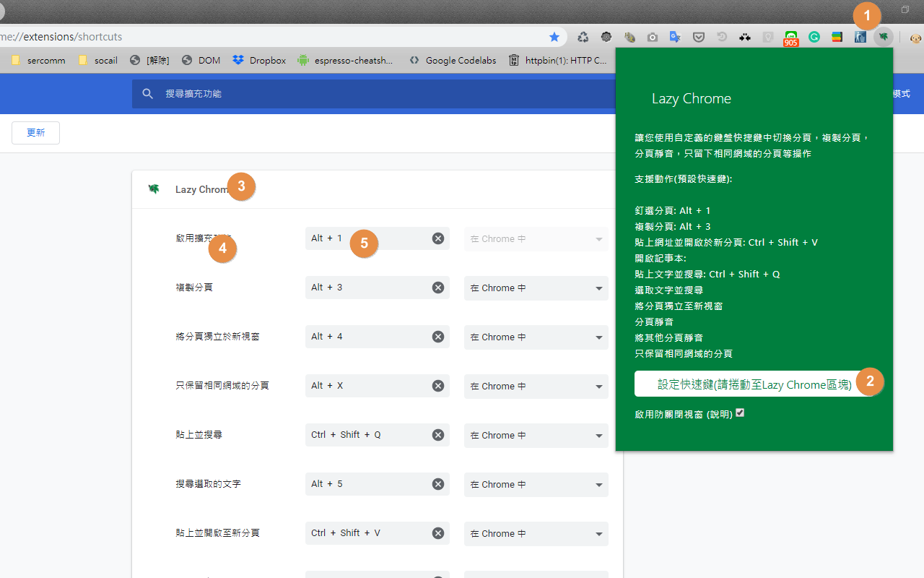Screen dimensions: 924x578
Task: Open the recycle-arrows extension icon
Action: point(583,37)
